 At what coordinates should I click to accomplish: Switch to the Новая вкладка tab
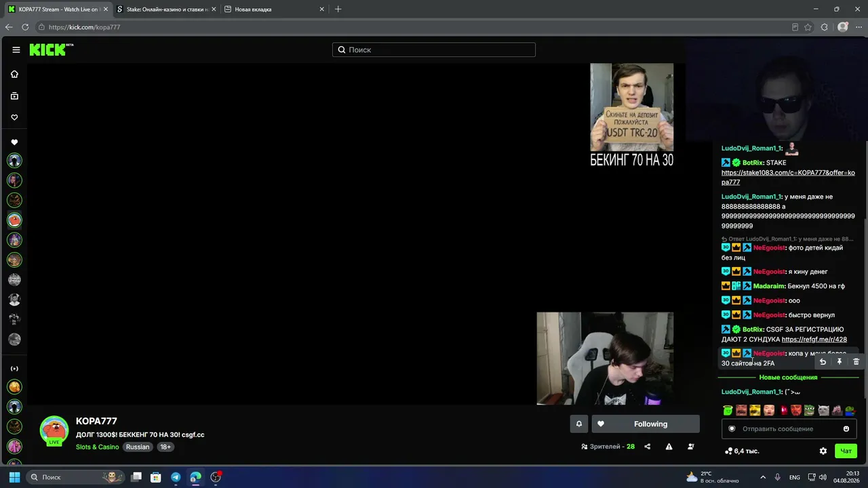[274, 9]
